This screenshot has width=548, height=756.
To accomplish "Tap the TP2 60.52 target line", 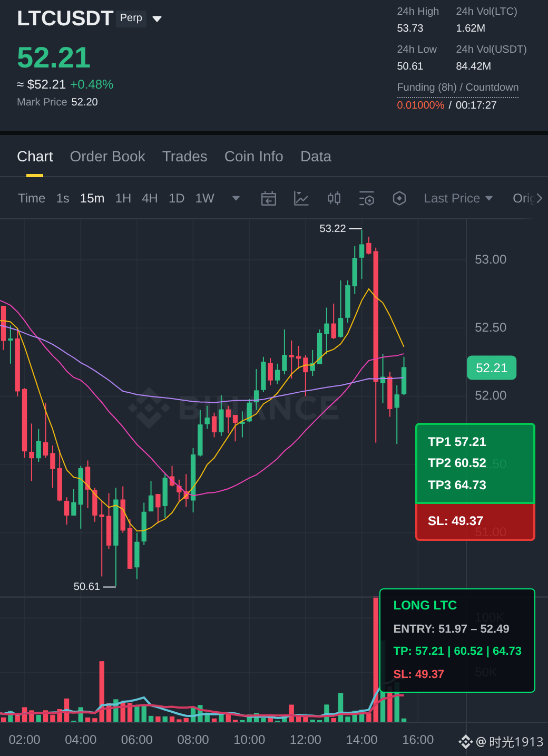I will pos(457,463).
